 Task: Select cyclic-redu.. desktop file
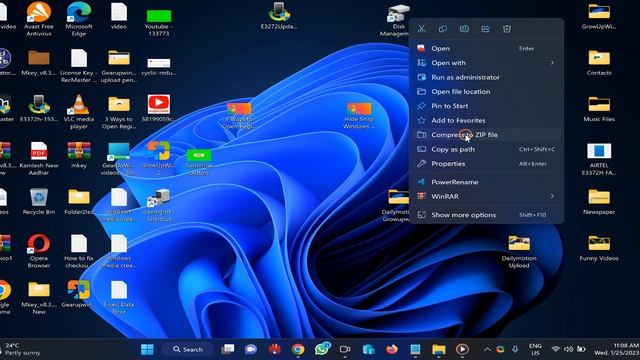pos(159,66)
